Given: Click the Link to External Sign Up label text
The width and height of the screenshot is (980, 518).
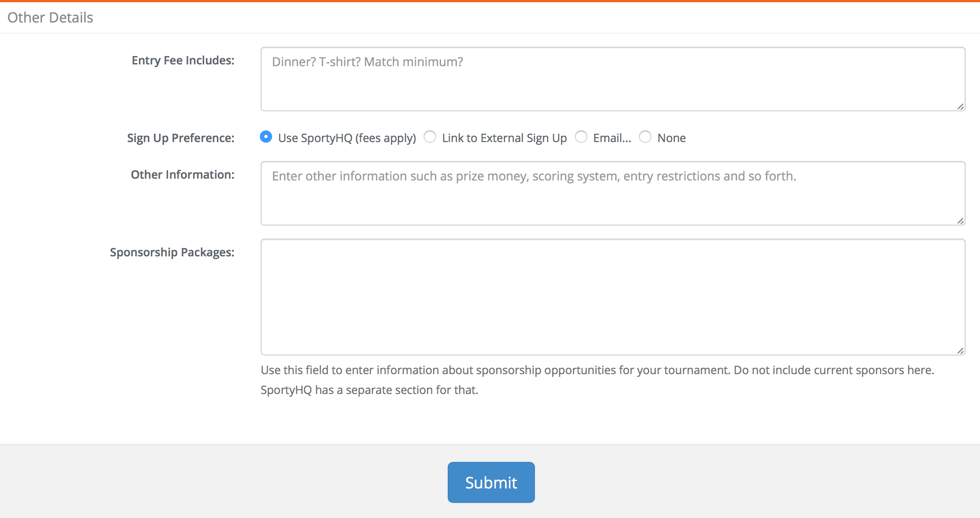Looking at the screenshot, I should [x=505, y=138].
